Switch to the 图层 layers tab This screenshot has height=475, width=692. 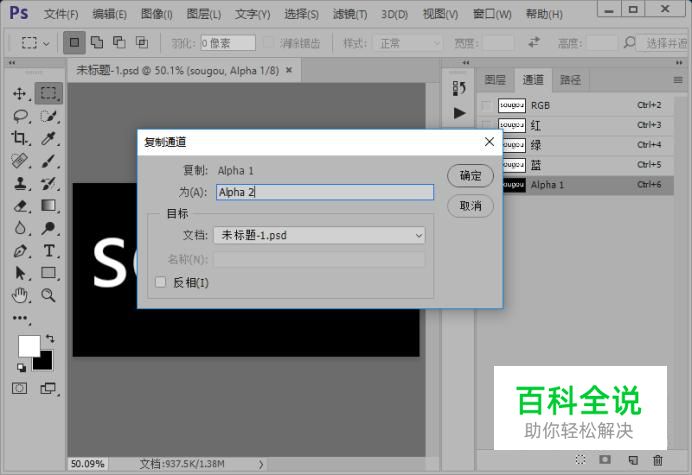point(495,80)
